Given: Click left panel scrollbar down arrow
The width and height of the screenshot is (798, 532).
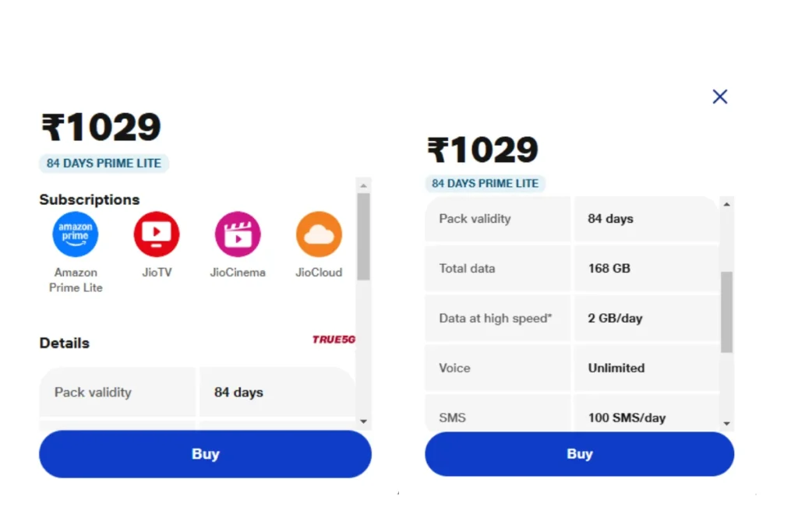Looking at the screenshot, I should [363, 421].
